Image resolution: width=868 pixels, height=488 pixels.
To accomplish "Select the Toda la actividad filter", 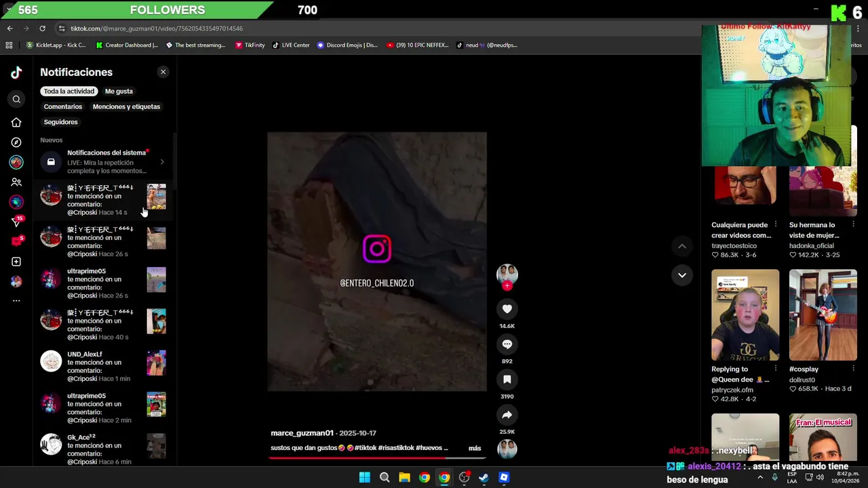I will [x=68, y=91].
